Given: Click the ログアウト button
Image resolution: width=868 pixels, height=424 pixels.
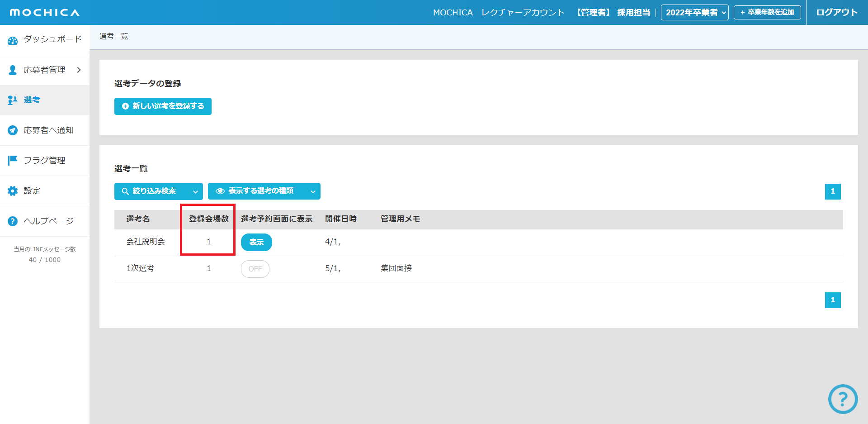Looking at the screenshot, I should click(837, 13).
